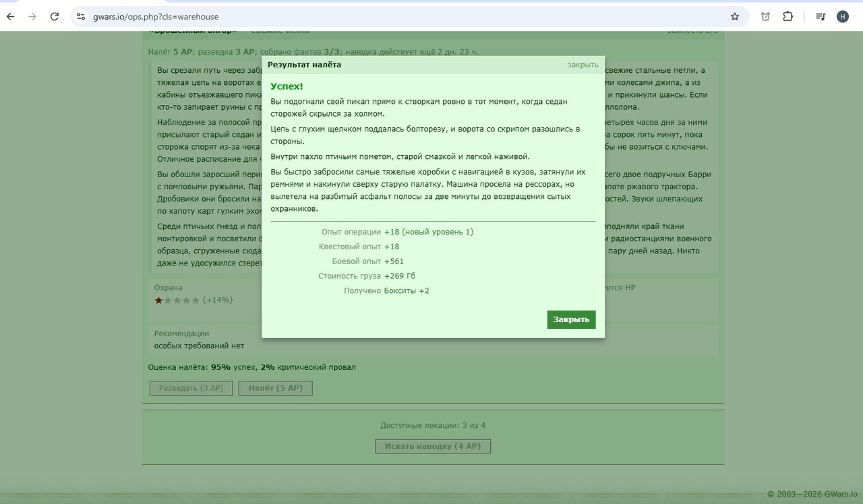Open the media control playlist icon

[821, 17]
